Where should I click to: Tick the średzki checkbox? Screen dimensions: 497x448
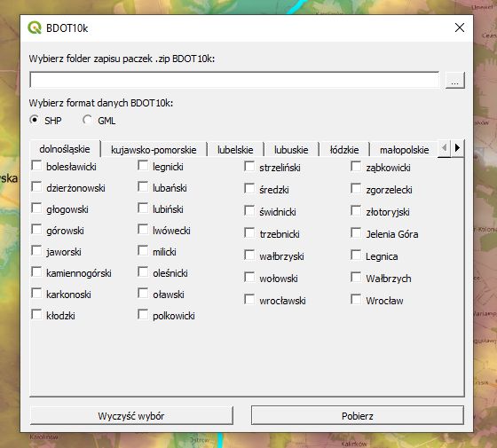pos(249,188)
